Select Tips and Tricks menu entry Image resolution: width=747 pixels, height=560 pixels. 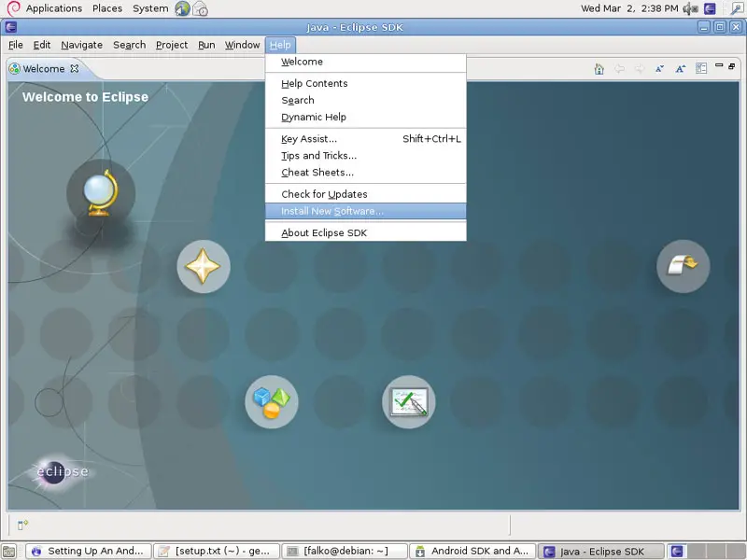pyautogui.click(x=365, y=156)
